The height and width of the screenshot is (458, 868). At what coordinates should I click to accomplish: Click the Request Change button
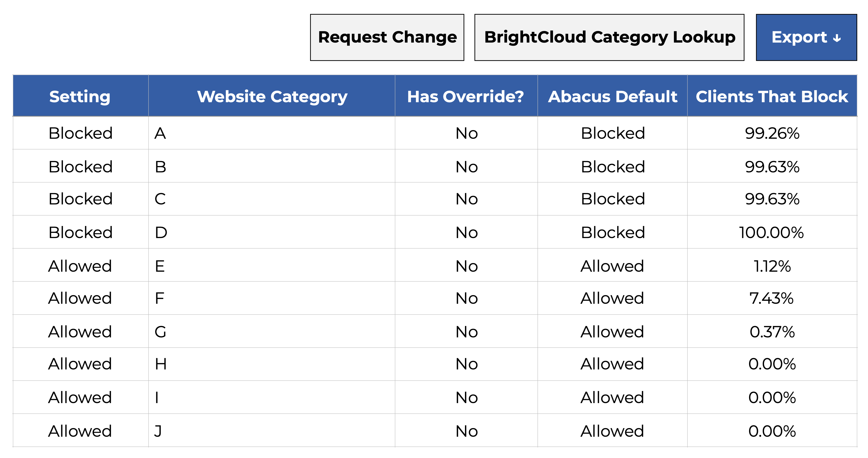(x=387, y=37)
